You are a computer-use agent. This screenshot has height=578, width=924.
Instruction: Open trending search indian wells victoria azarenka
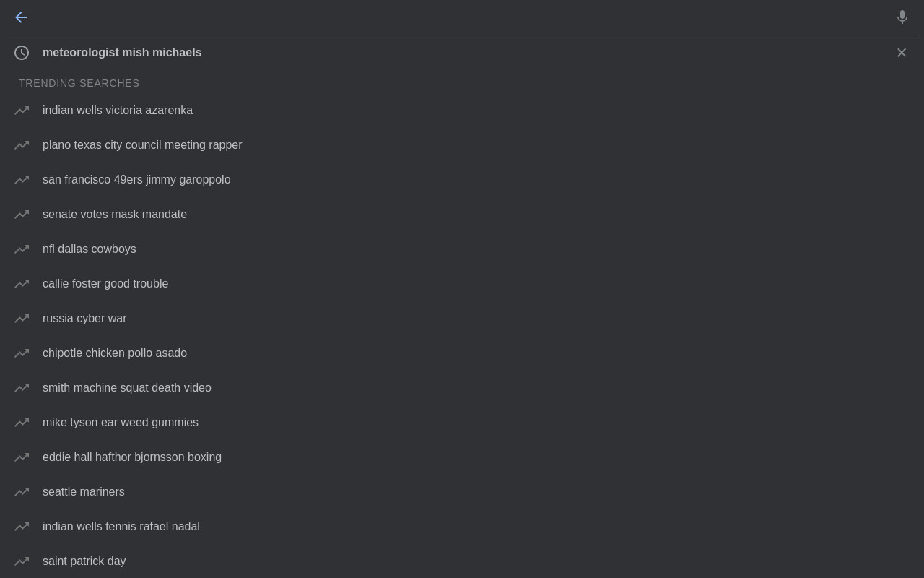pos(462,111)
